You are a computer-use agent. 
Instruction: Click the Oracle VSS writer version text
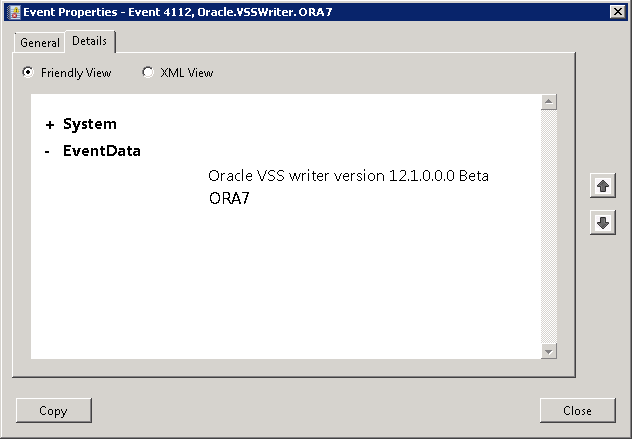(x=348, y=176)
